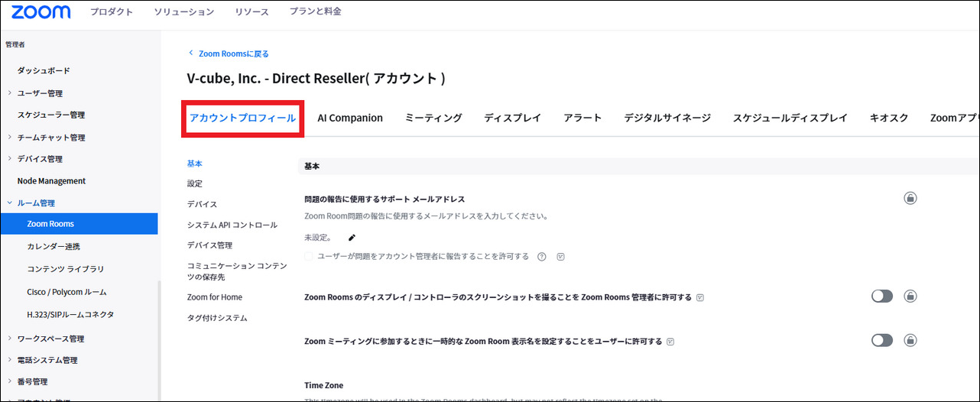980x402 pixels.
Task: Click 未設定。 email value text
Action: [318, 238]
